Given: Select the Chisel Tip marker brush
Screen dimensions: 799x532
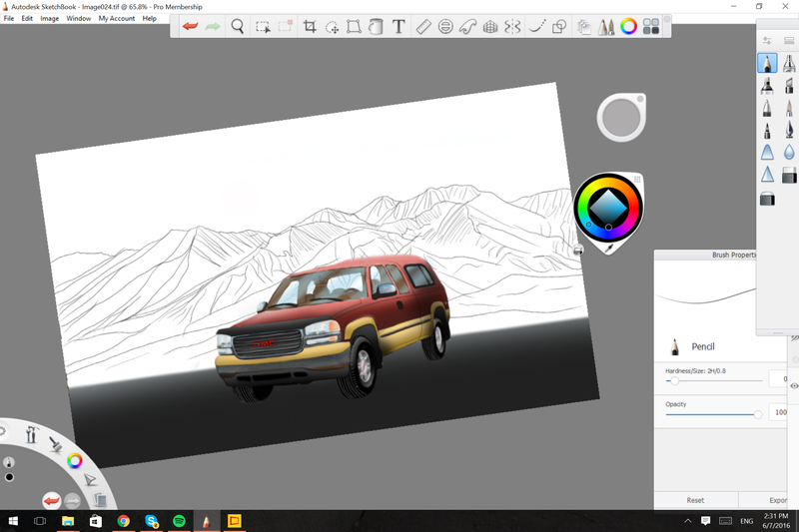Looking at the screenshot, I should 789,86.
